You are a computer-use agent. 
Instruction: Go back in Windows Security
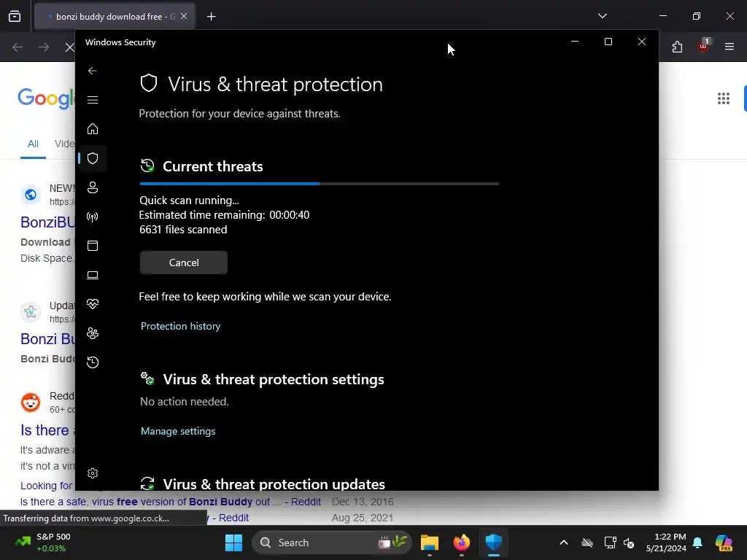tap(93, 71)
